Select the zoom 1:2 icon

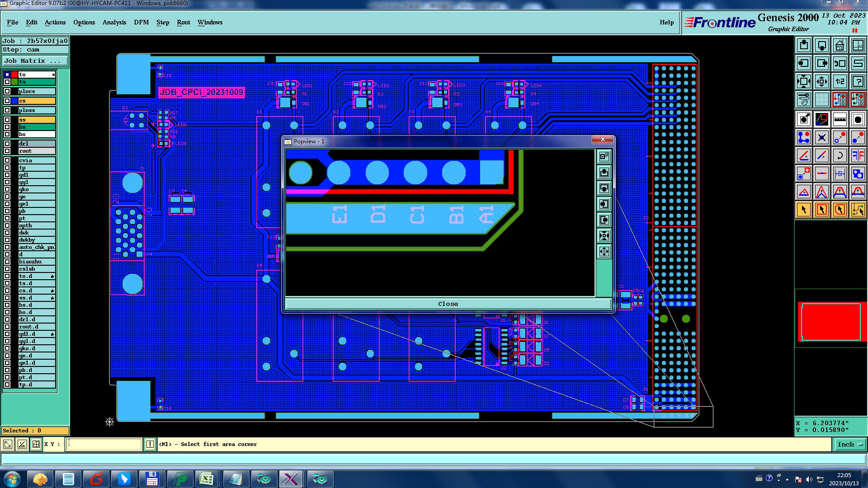pyautogui.click(x=840, y=81)
